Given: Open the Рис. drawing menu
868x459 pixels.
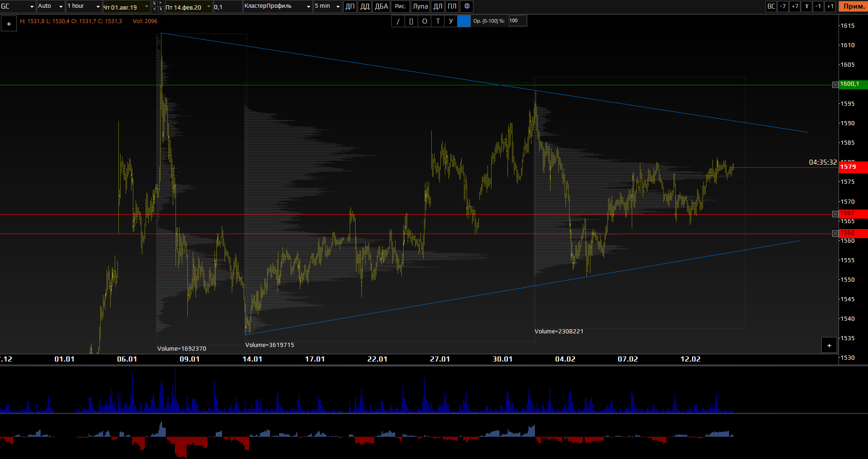Looking at the screenshot, I should [400, 6].
